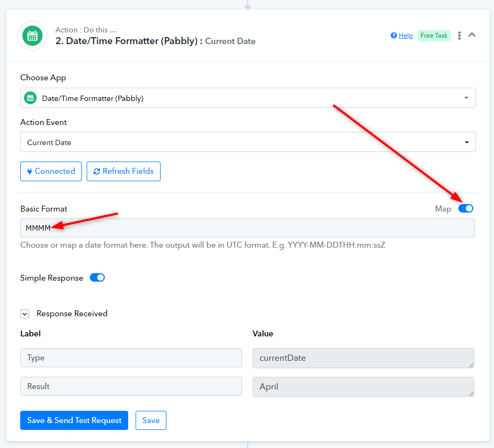This screenshot has width=494, height=448.
Task: Click Save & Send Test Request button
Action: click(x=74, y=420)
